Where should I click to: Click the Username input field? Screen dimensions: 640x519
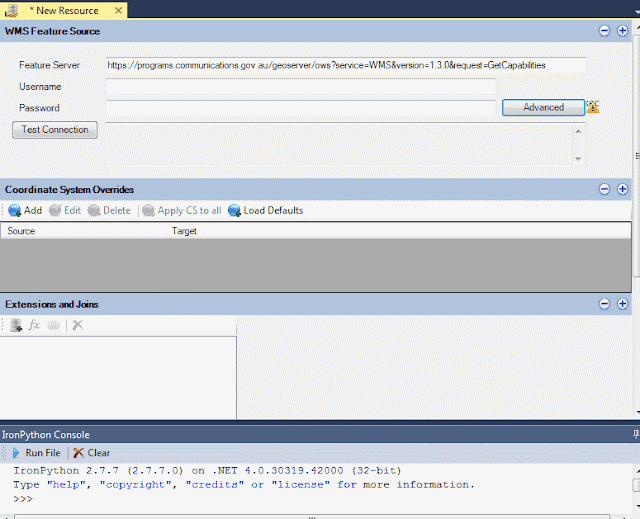(x=301, y=86)
